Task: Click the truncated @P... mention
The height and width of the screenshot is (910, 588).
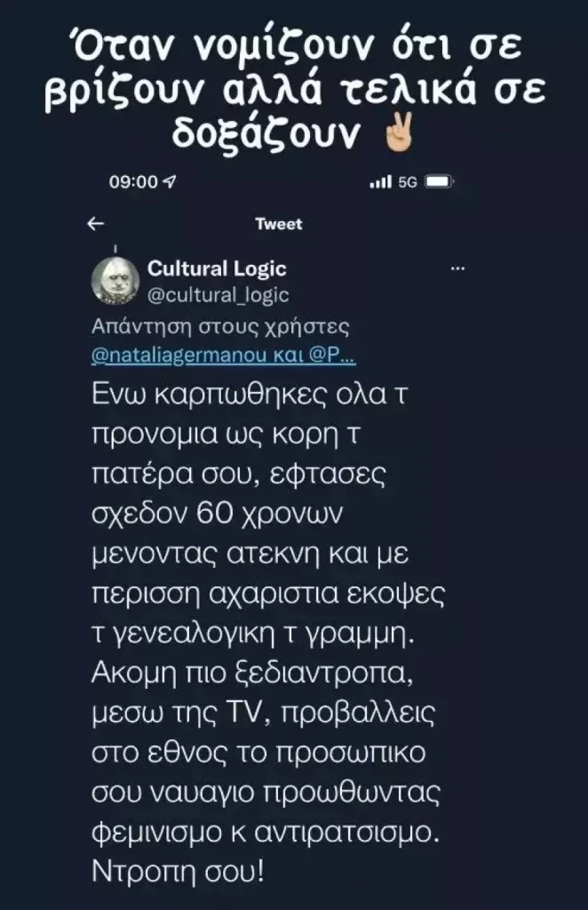Action: [332, 355]
